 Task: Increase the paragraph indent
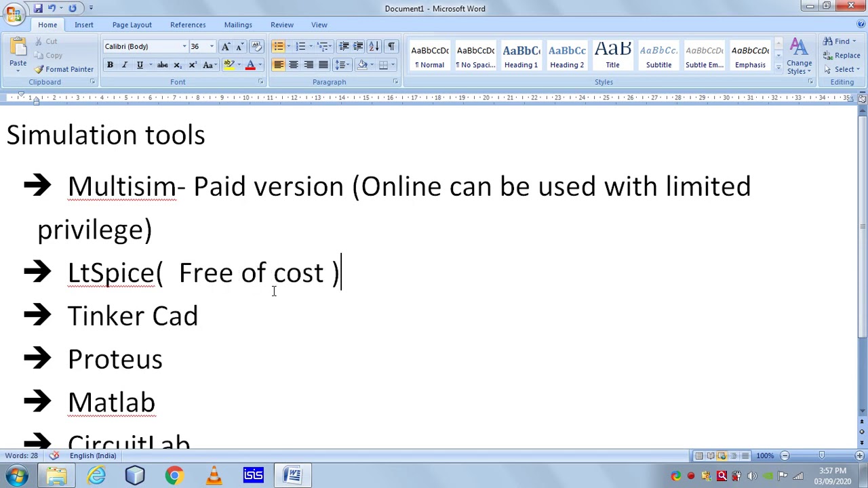358,46
